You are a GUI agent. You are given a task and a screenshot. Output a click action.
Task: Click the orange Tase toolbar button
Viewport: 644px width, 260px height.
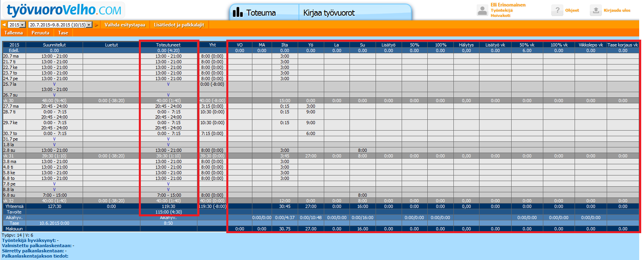click(63, 33)
